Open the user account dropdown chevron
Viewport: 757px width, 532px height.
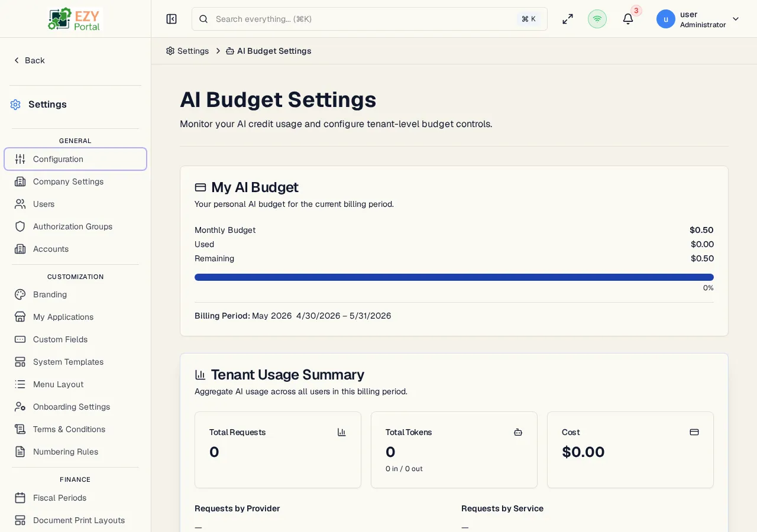[x=736, y=19]
